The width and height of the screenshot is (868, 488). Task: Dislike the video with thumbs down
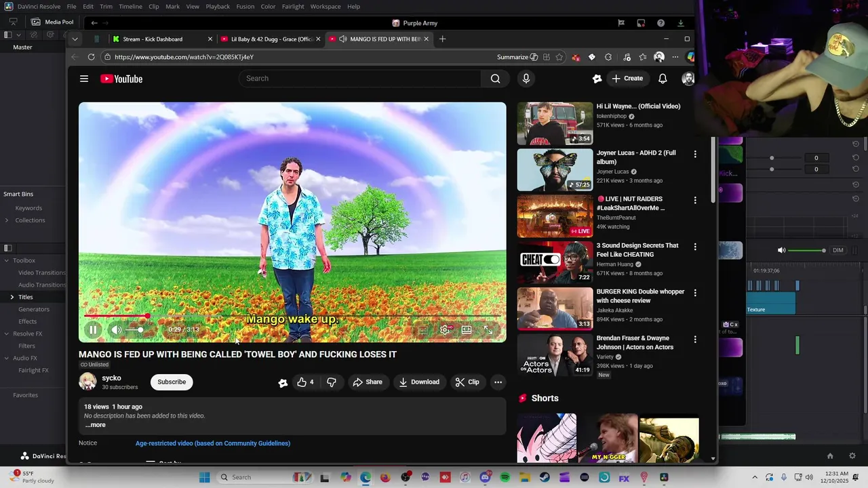[x=332, y=382]
